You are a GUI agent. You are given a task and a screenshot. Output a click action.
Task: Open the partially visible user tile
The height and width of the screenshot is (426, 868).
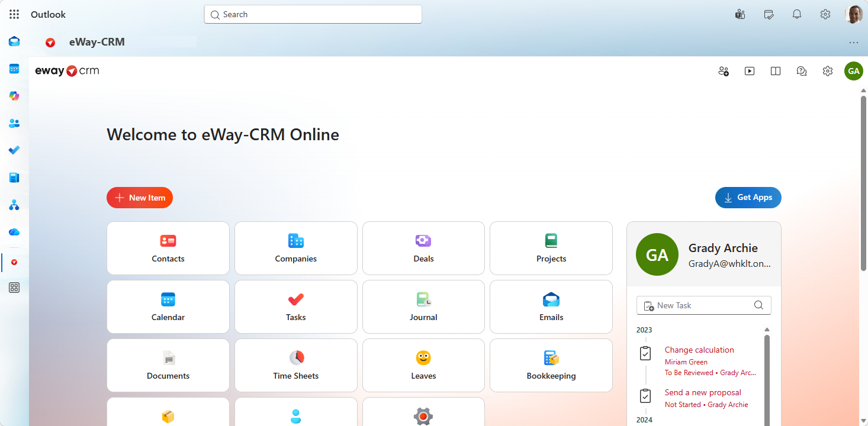click(296, 412)
